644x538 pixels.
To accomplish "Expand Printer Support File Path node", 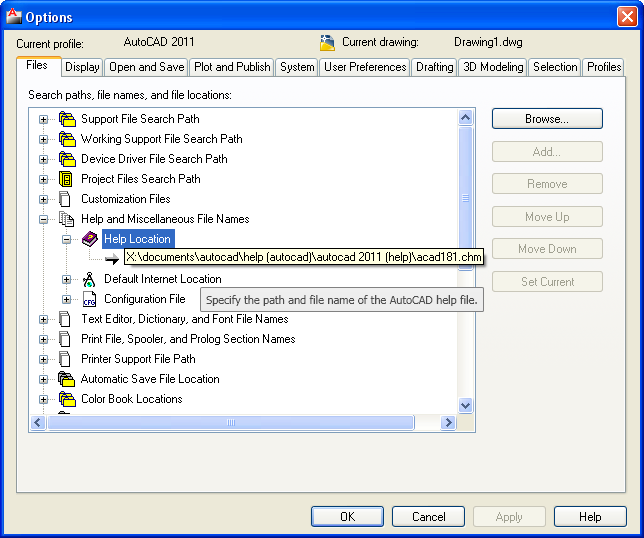I will [43, 359].
